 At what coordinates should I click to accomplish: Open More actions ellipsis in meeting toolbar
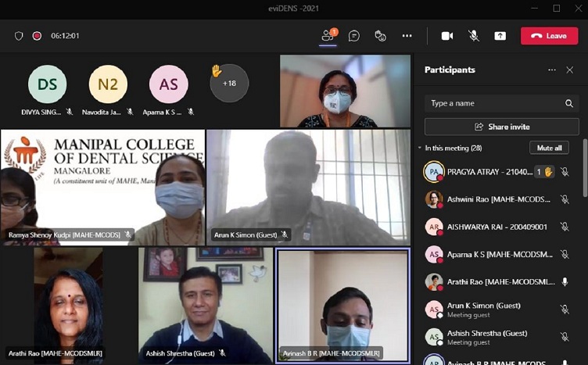tap(407, 36)
